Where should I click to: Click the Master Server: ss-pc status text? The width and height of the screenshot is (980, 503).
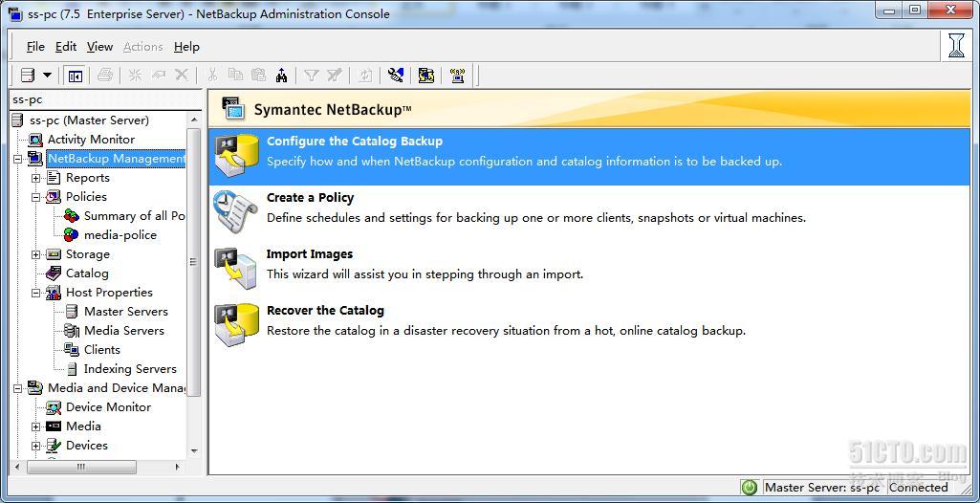[x=822, y=488]
